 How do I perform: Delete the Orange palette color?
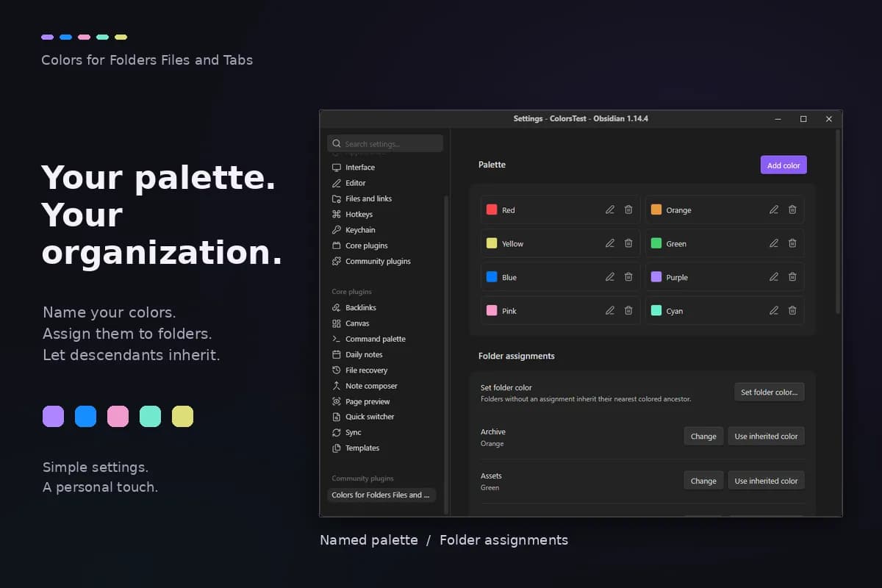(x=792, y=209)
